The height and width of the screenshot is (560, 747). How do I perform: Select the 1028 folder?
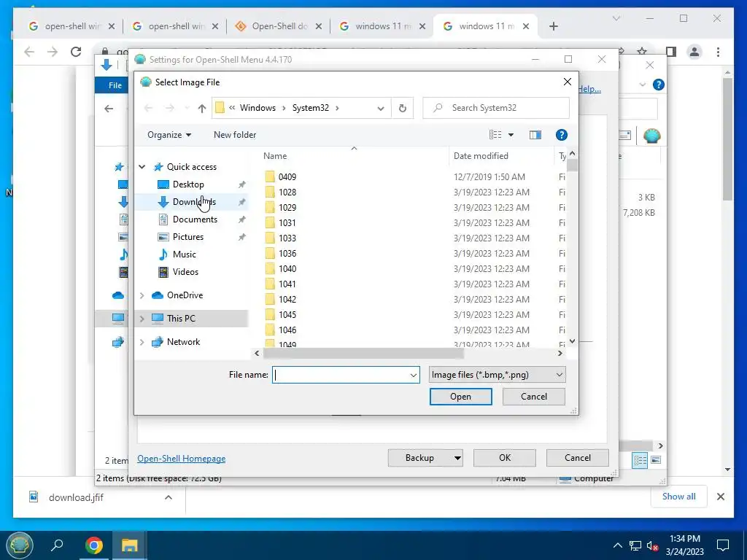coord(287,192)
